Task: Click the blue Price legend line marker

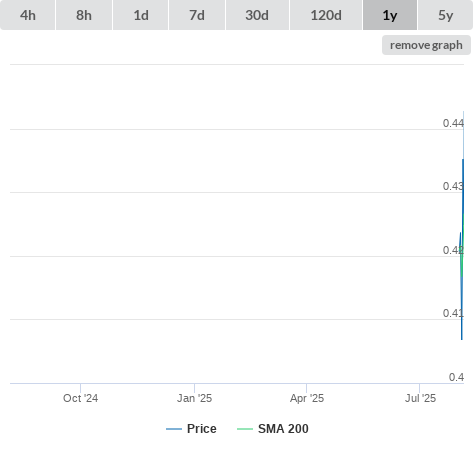Action: point(174,429)
